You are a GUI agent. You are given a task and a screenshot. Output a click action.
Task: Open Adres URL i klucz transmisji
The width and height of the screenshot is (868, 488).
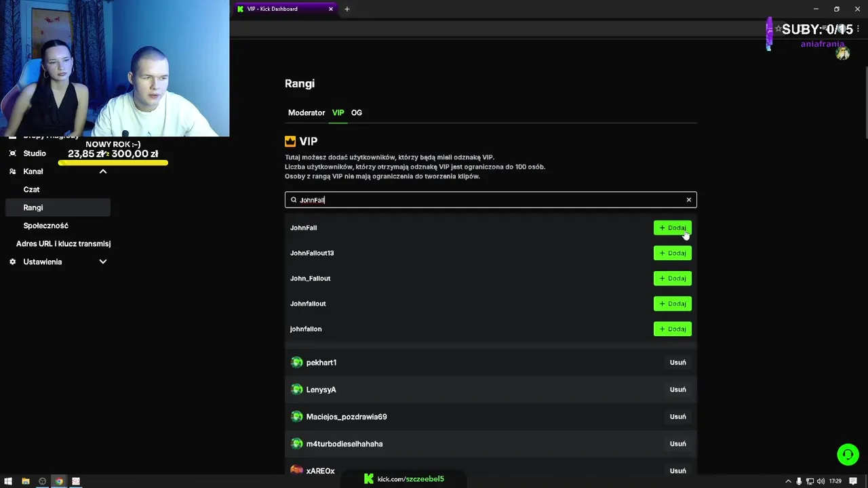coord(63,244)
